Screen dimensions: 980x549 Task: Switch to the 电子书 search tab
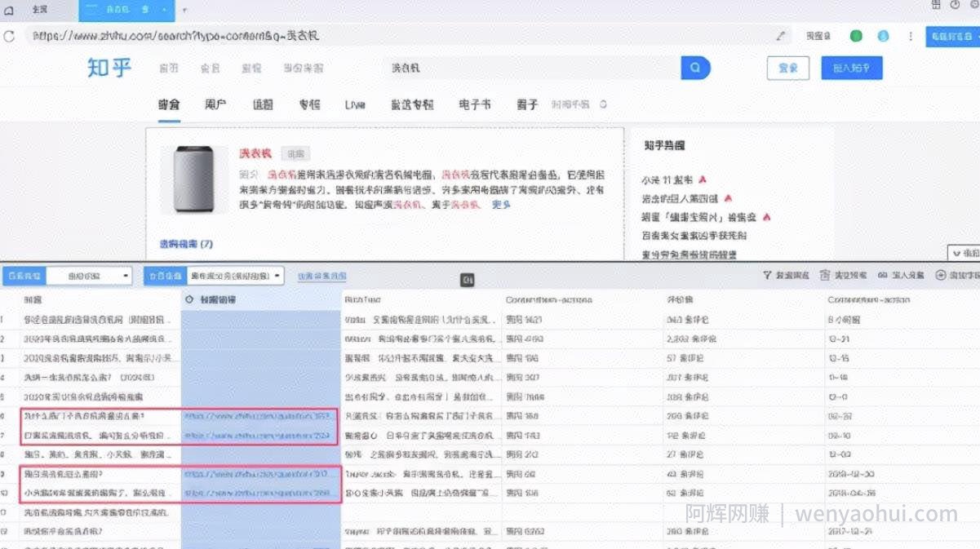pos(475,104)
